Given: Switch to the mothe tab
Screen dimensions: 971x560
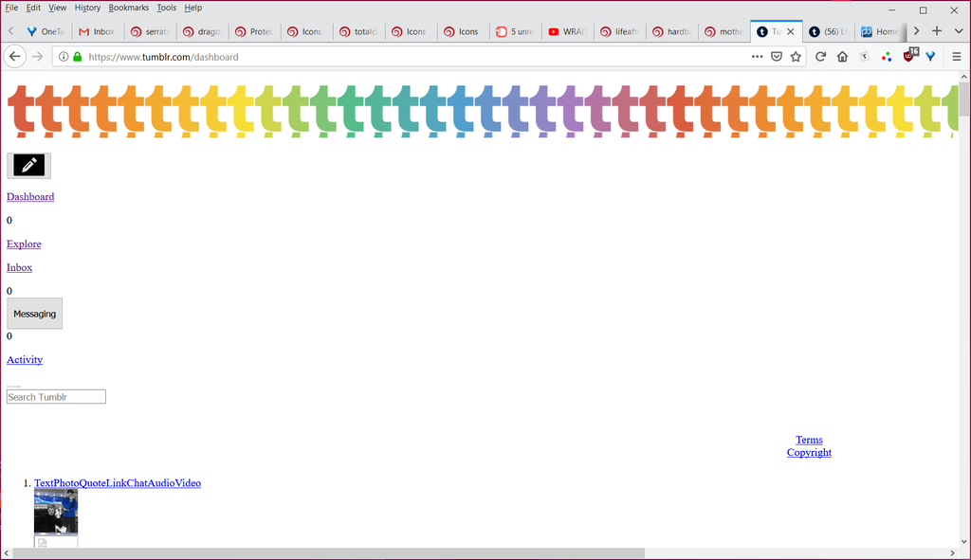Looking at the screenshot, I should click(x=724, y=31).
